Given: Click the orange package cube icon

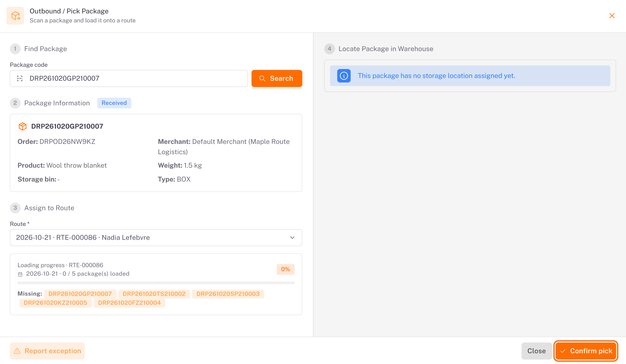Looking at the screenshot, I should coord(23,126).
